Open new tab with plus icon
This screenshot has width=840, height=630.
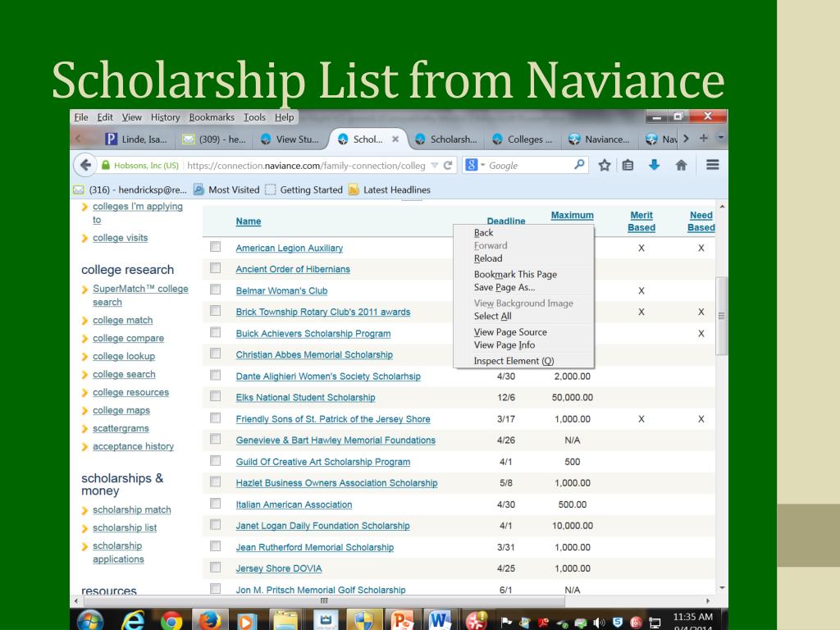pos(703,138)
